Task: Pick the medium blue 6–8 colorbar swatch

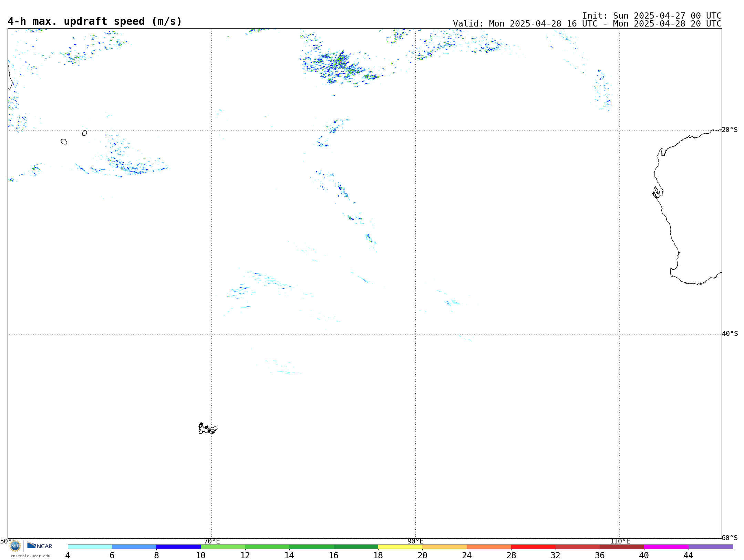Action: click(134, 547)
